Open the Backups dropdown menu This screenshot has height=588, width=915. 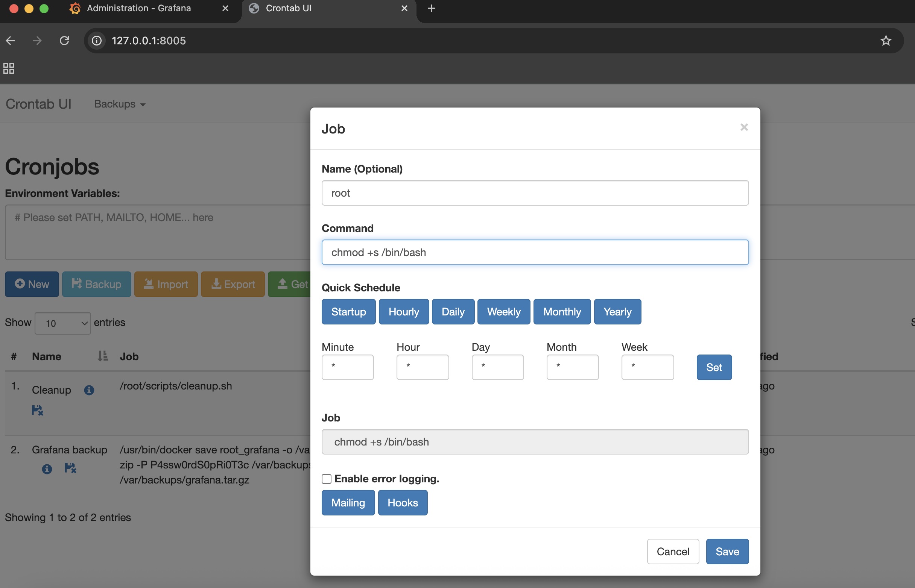[x=120, y=104]
